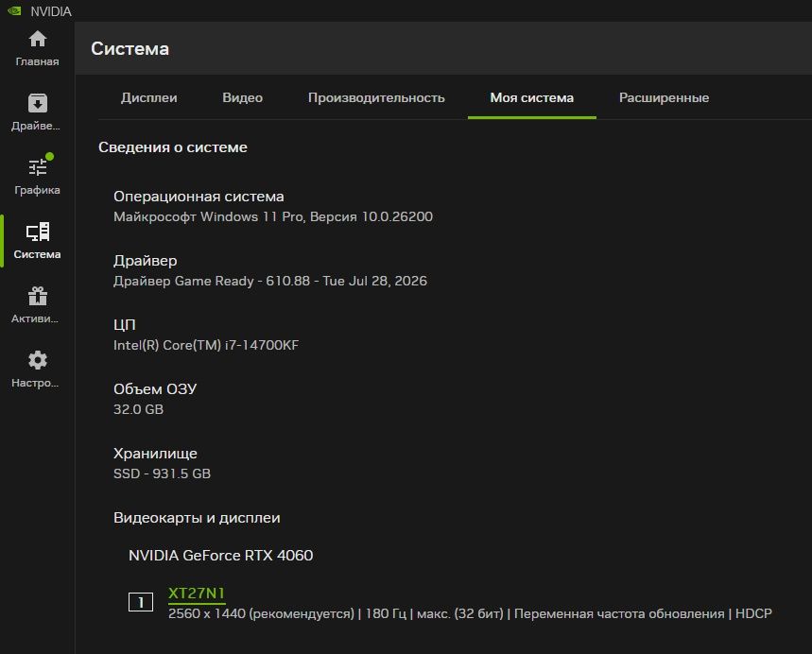Open the Графика sliders icon in sidebar

tap(37, 167)
